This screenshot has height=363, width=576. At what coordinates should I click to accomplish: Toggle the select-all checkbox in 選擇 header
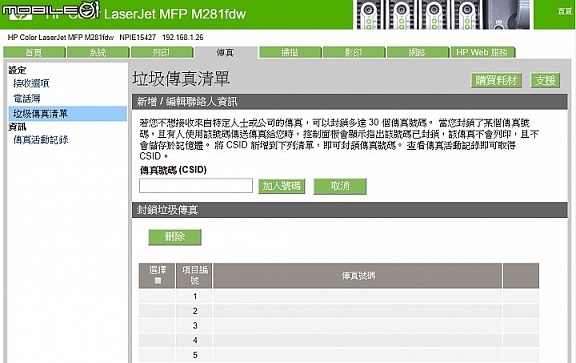click(x=158, y=281)
